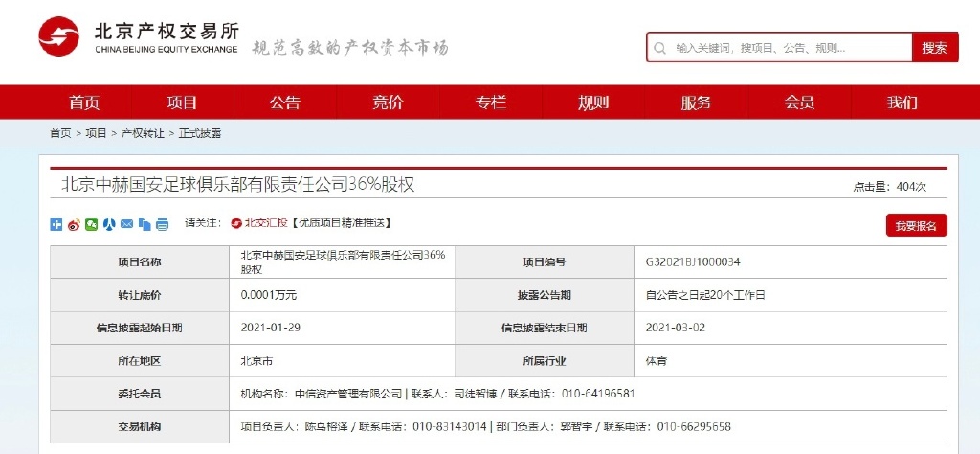The width and height of the screenshot is (980, 454).
Task: Go to 正式披露 in the breadcrumb
Action: coord(200,133)
